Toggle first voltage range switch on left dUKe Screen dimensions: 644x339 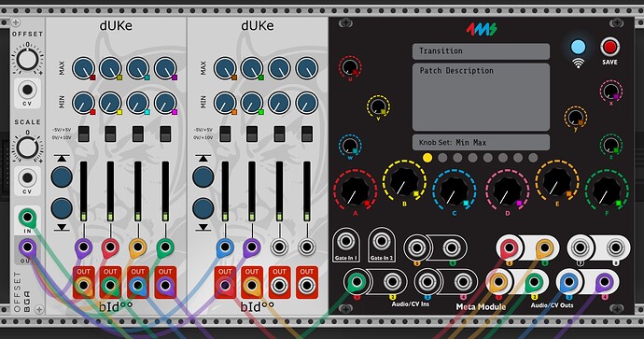tap(83, 134)
